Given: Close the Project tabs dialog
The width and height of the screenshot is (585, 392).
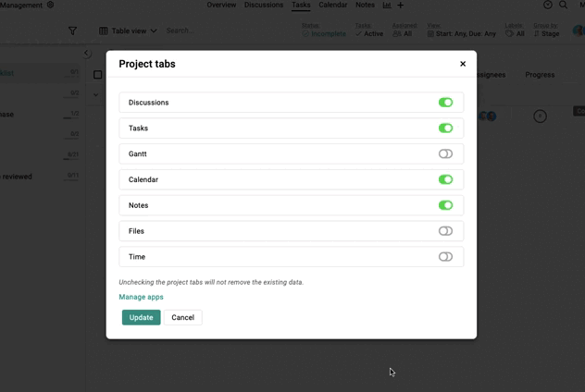Looking at the screenshot, I should (463, 64).
